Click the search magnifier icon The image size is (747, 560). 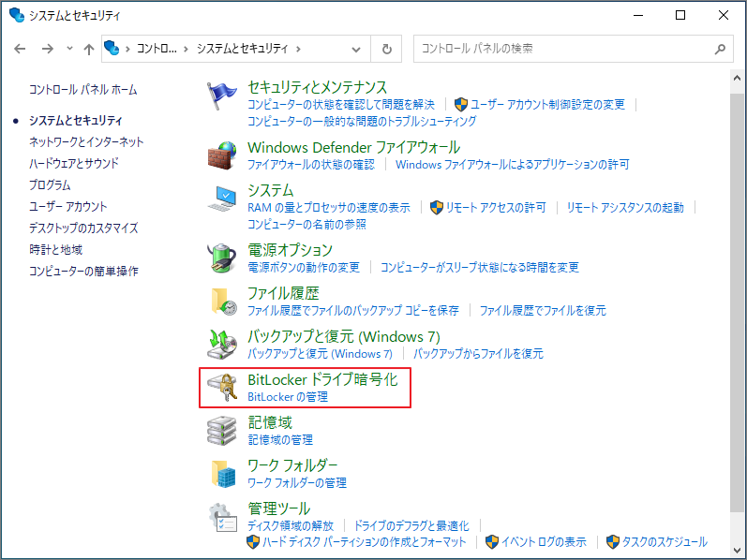click(720, 49)
